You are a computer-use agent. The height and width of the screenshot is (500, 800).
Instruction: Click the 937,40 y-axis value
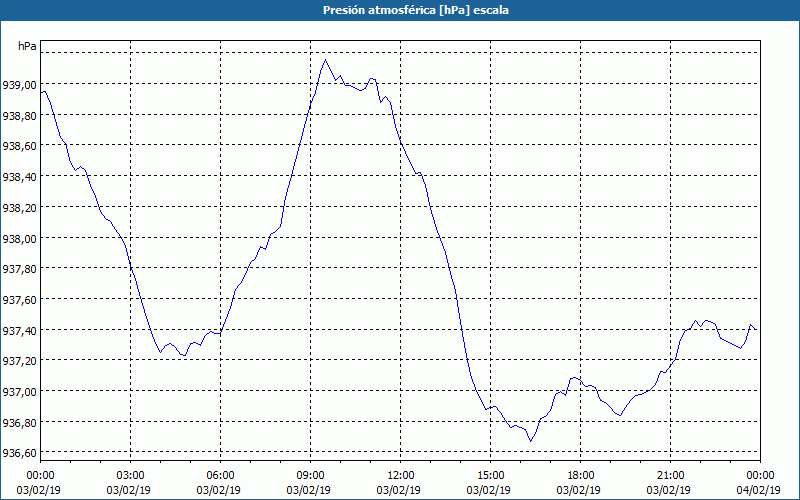19,331
